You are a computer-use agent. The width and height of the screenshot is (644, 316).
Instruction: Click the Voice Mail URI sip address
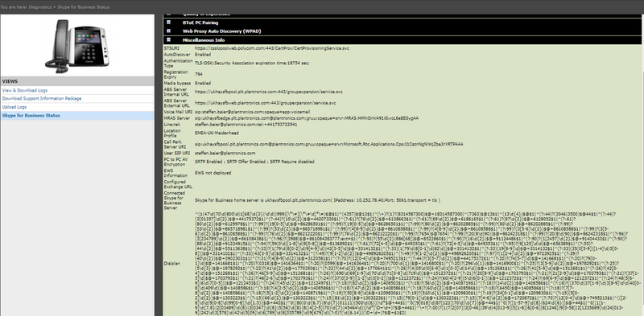(x=252, y=112)
